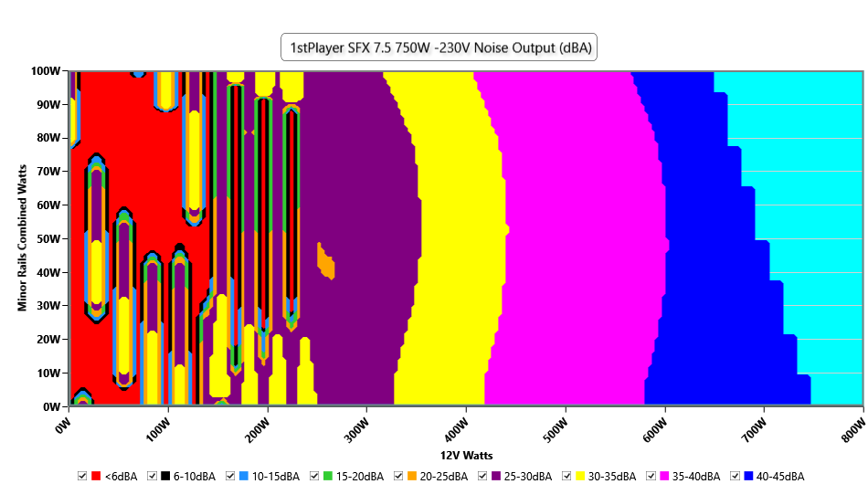Select the blue 40-45dBA legend swatch

tap(748, 476)
